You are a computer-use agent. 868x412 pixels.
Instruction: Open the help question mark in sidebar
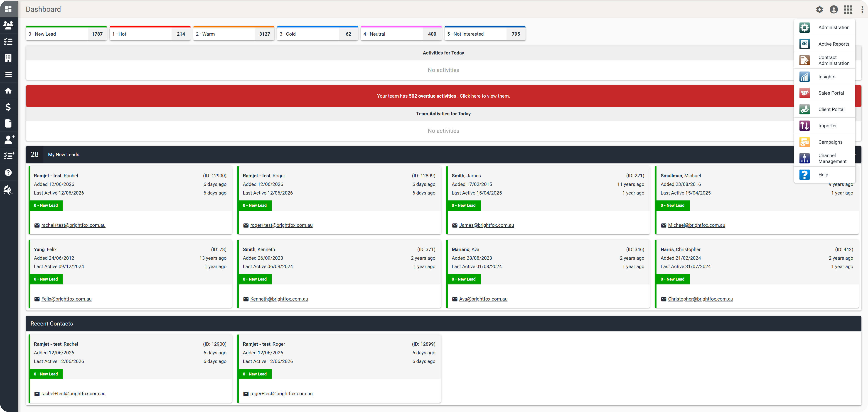pos(8,173)
